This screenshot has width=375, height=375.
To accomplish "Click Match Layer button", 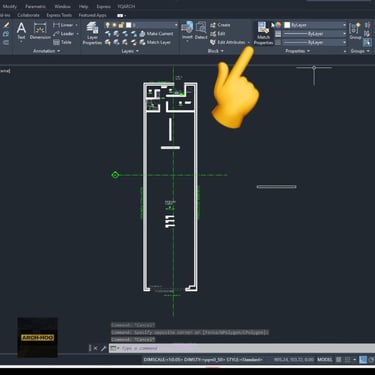I will 155,42.
